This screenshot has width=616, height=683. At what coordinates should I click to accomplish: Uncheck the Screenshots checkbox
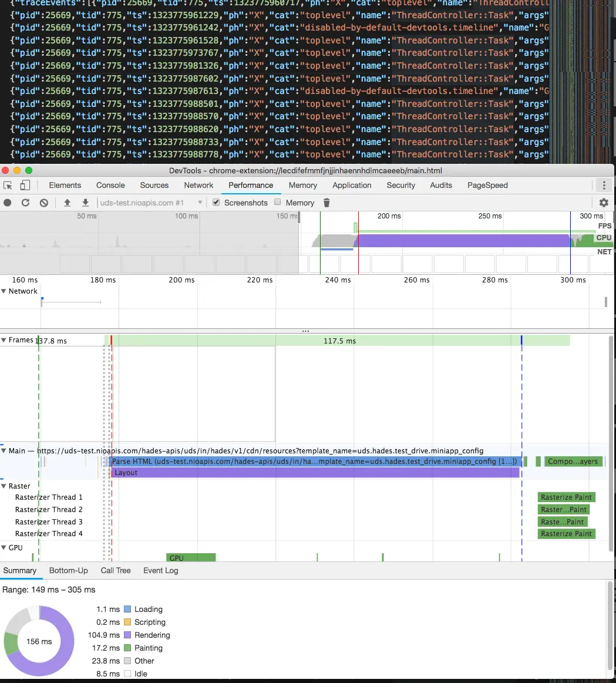[216, 202]
